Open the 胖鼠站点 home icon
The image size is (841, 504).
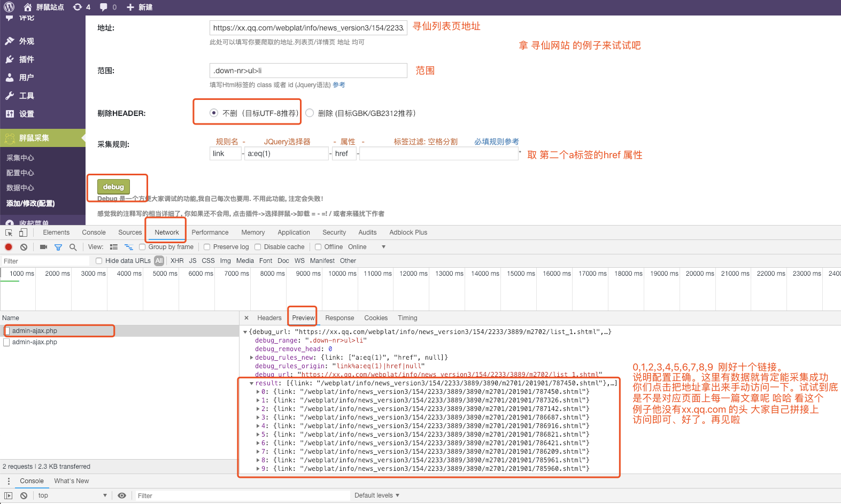click(x=28, y=7)
